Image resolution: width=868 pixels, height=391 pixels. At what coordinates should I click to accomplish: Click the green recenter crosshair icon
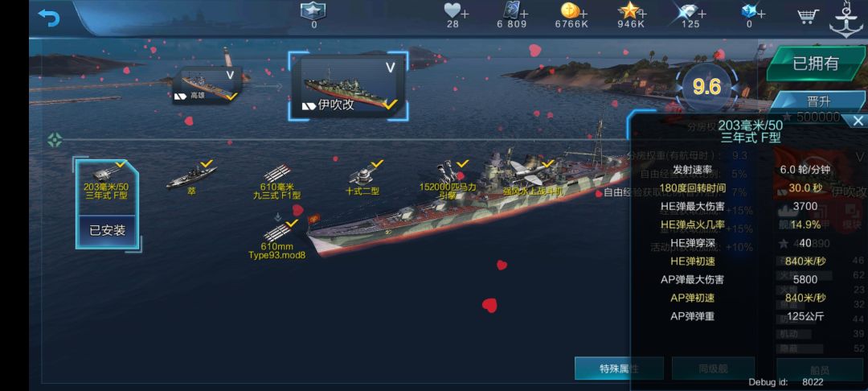[55, 140]
